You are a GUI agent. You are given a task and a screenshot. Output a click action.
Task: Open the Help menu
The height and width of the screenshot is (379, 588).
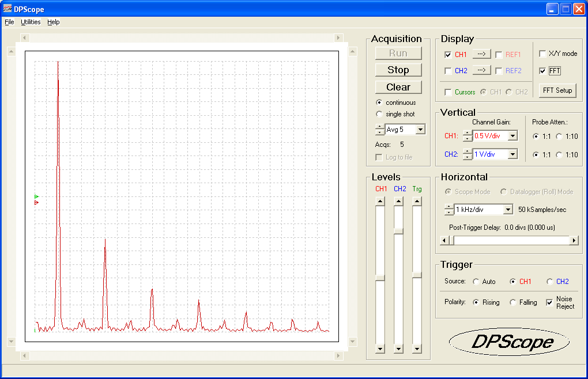click(53, 22)
